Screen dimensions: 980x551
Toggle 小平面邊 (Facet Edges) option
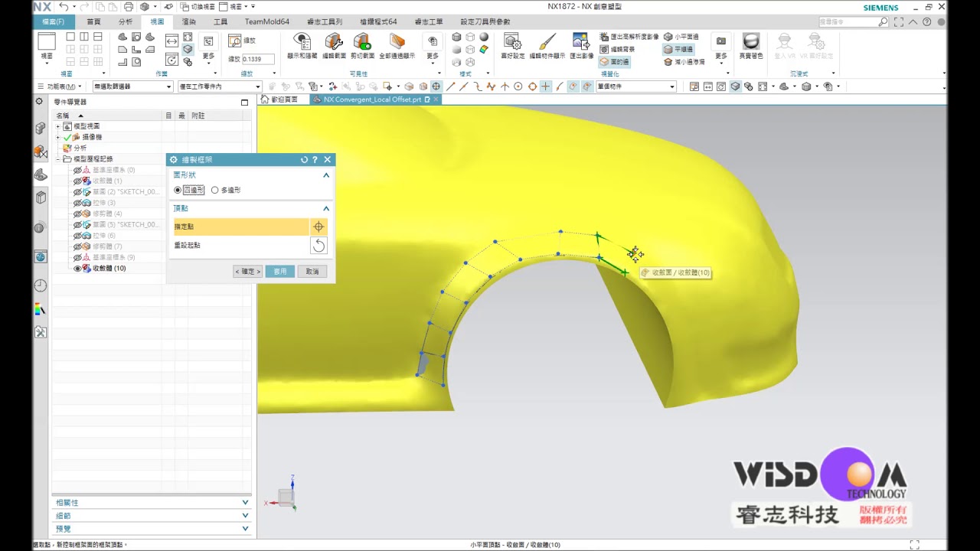681,37
